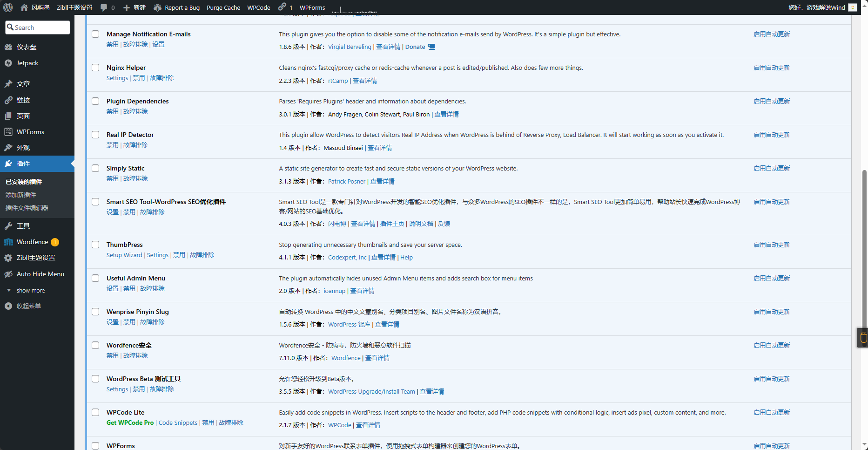Screen dimensions: 868x450
Task: Click 说明文档 for Smart SEO Tool
Action: 421,224
